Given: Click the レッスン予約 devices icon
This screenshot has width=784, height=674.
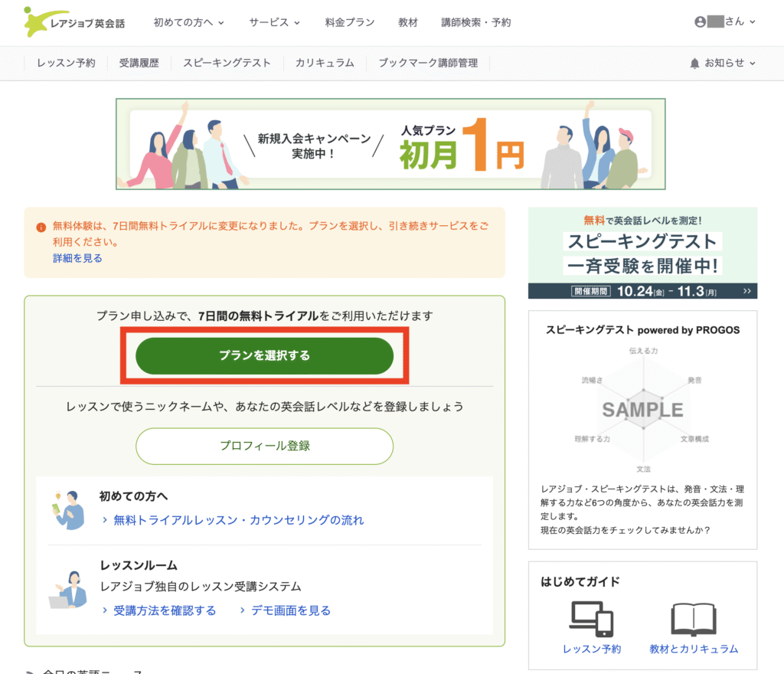Looking at the screenshot, I should 592,619.
